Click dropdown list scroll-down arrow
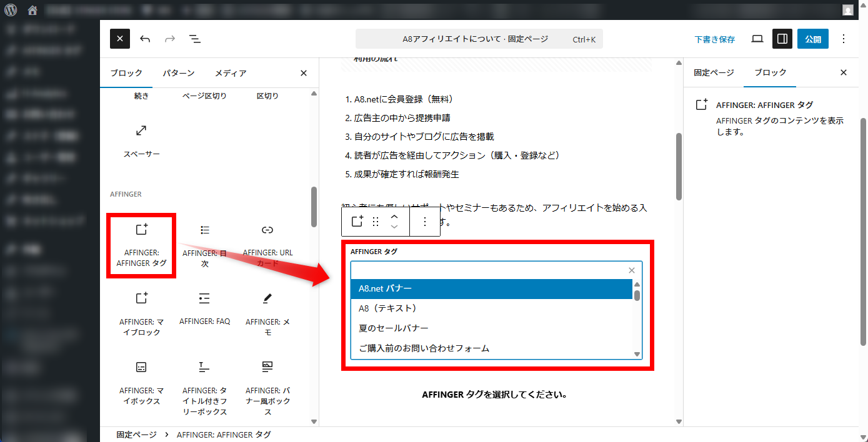This screenshot has width=868, height=442. coord(637,354)
